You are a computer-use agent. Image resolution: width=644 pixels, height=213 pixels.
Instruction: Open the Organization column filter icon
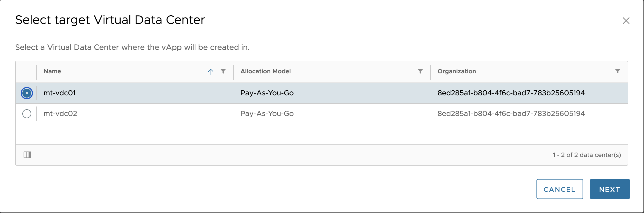point(618,71)
